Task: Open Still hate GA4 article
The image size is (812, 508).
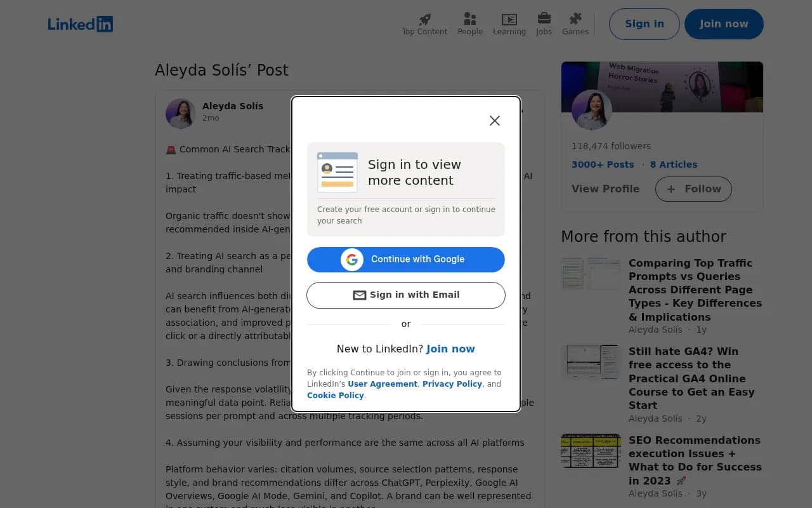Action: [692, 378]
